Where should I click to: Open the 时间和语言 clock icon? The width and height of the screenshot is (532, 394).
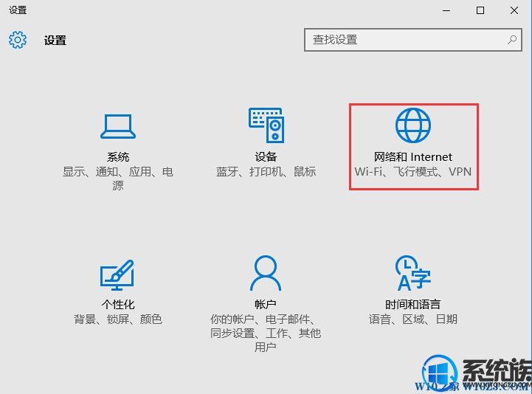pos(413,273)
